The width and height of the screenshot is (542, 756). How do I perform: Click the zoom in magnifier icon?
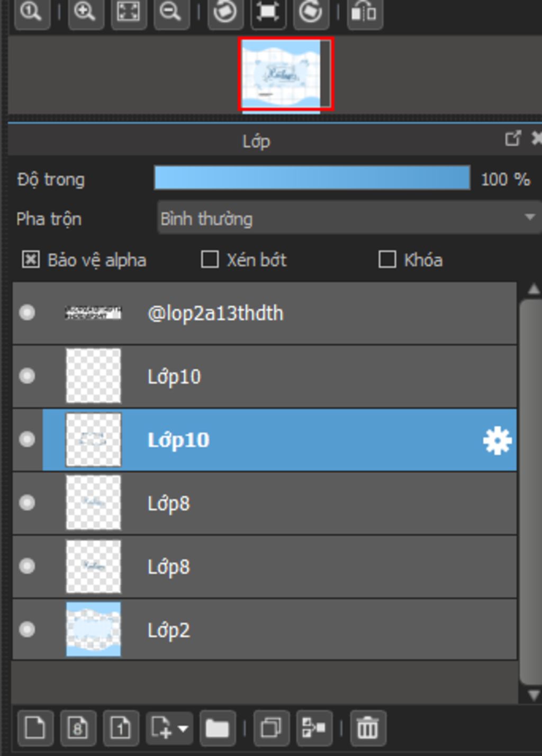[x=85, y=12]
